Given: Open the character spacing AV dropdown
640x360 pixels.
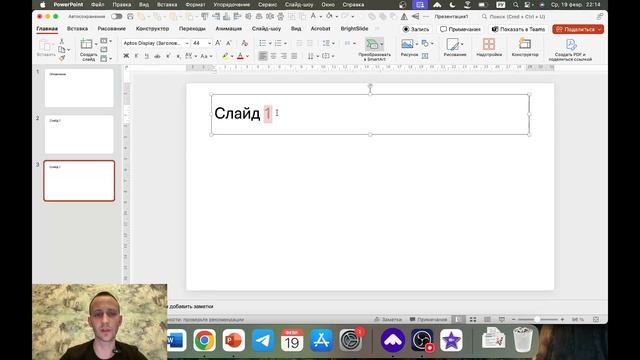Looking at the screenshot, I should tap(196, 56).
